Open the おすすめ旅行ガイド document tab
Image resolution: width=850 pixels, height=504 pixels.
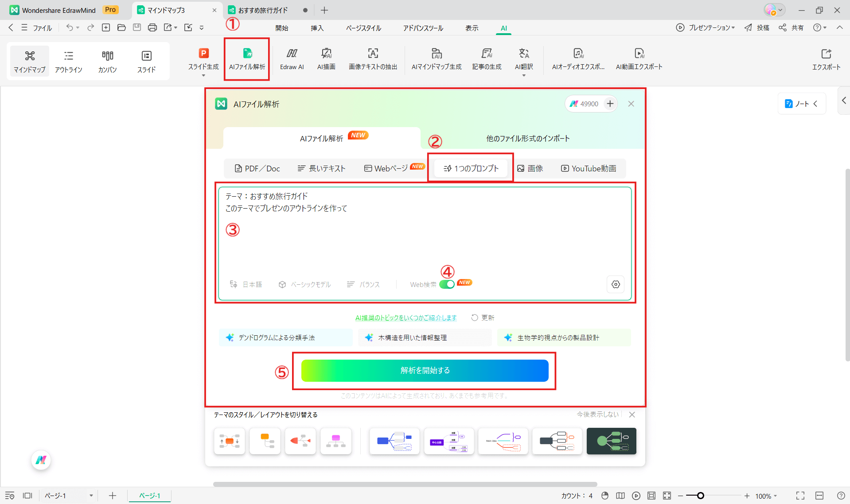(x=262, y=9)
